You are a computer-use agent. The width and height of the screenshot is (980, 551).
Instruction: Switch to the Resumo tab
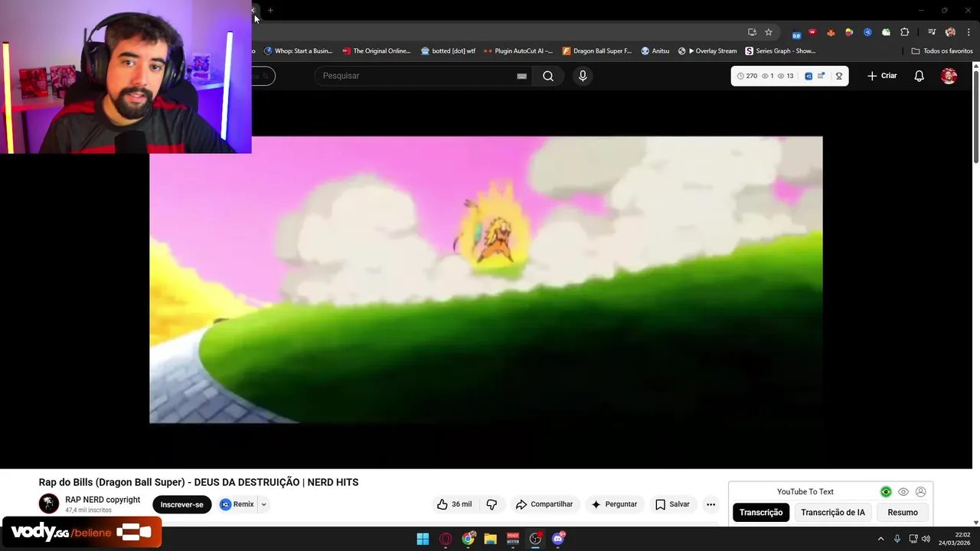pyautogui.click(x=903, y=513)
